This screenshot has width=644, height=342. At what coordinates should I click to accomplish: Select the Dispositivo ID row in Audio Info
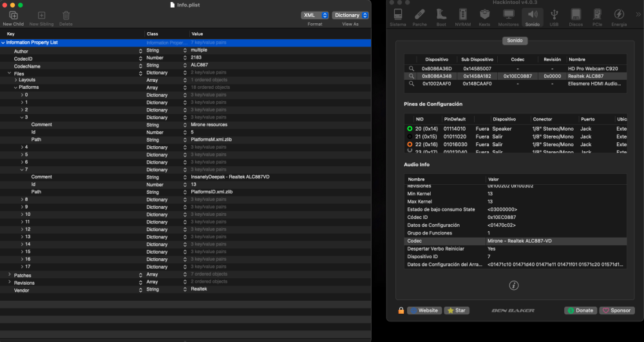[515, 256]
